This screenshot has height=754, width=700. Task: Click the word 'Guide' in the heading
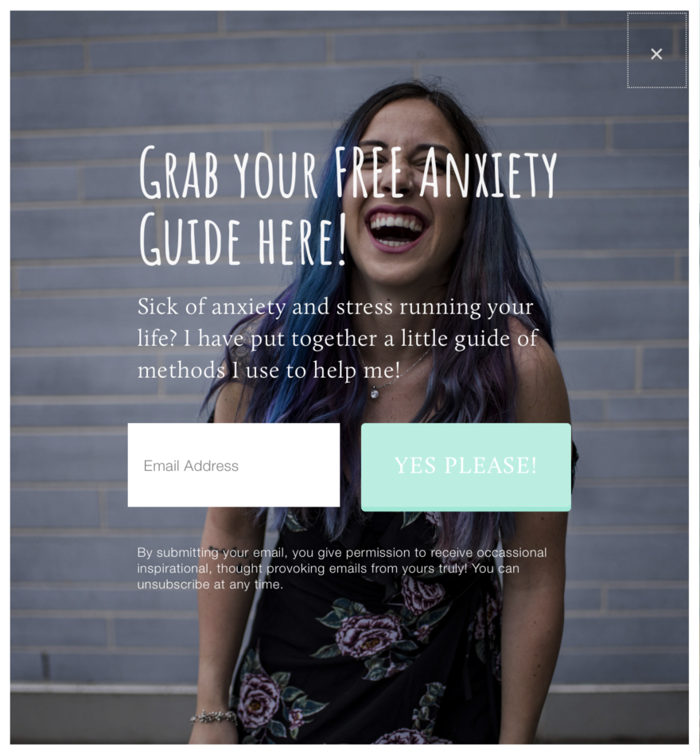coord(189,239)
